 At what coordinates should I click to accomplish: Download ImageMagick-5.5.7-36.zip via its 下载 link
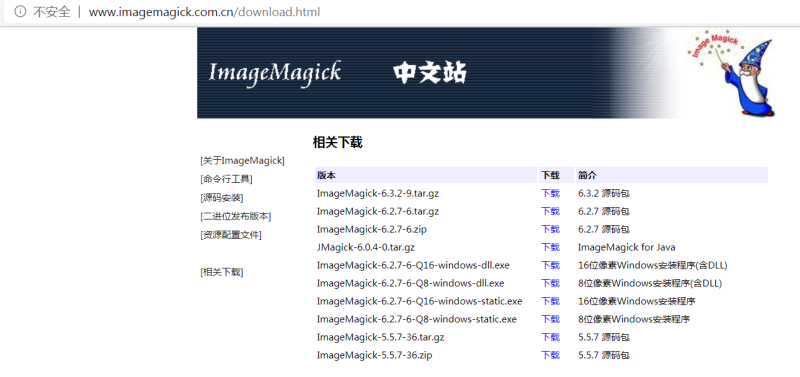tap(551, 355)
